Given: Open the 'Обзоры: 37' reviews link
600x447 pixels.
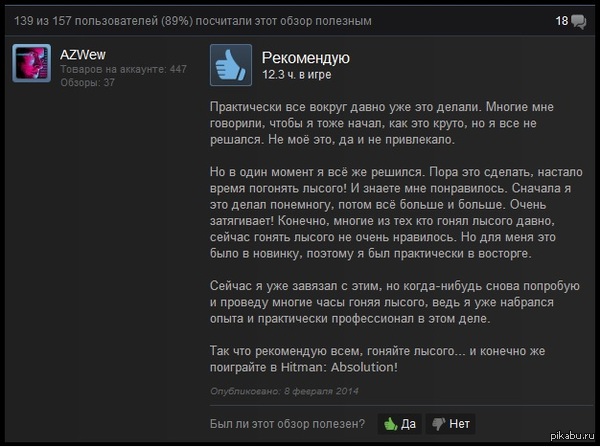Looking at the screenshot, I should click(x=88, y=82).
